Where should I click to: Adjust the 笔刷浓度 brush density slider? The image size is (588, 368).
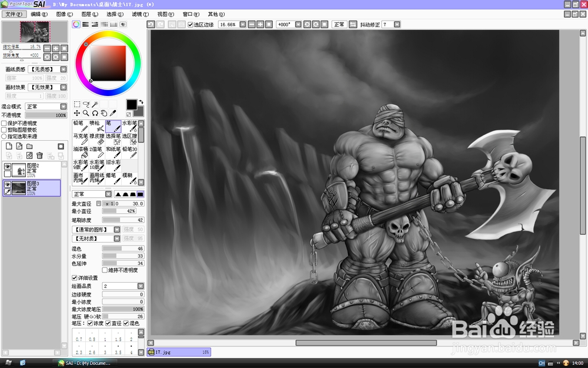click(123, 220)
